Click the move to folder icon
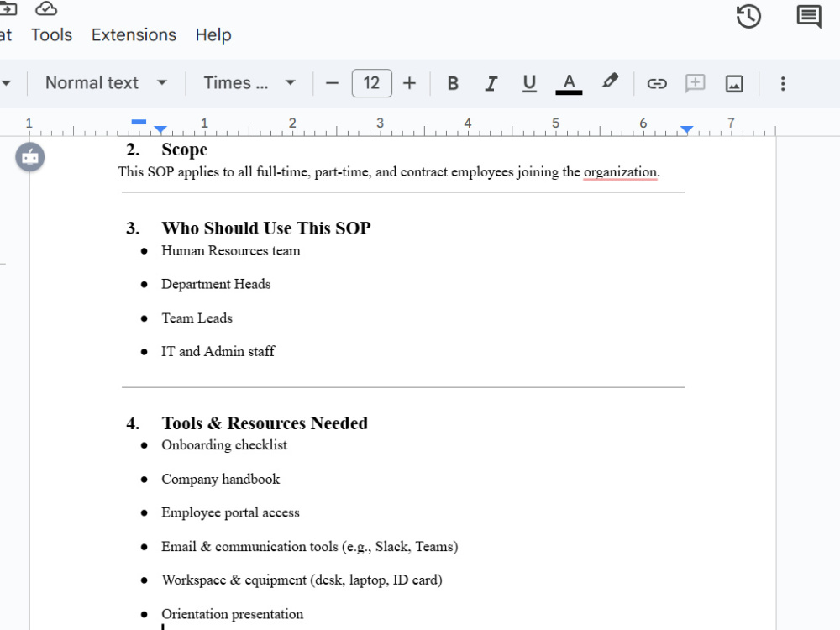This screenshot has width=840, height=630. tap(8, 8)
